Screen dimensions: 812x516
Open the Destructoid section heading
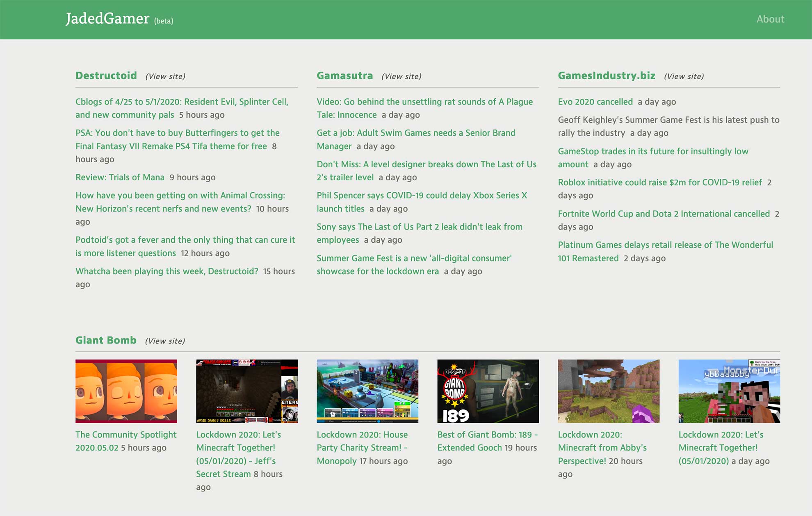[x=106, y=75]
